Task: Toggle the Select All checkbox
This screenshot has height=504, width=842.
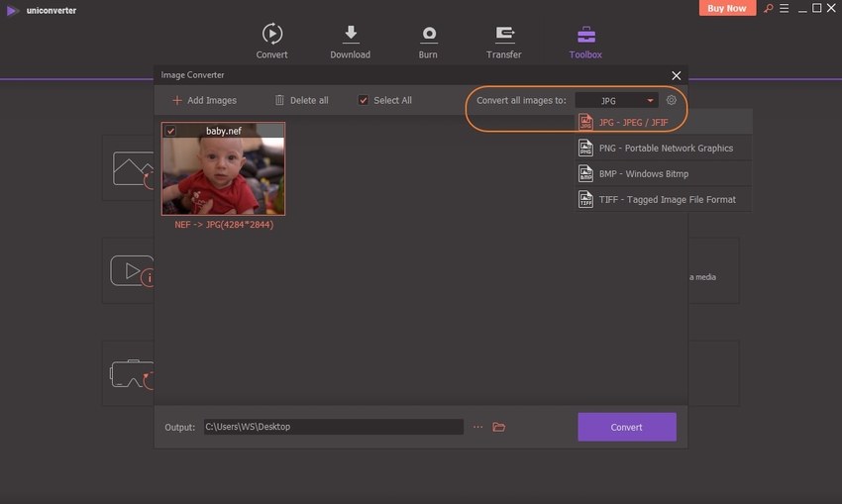Action: click(x=364, y=100)
